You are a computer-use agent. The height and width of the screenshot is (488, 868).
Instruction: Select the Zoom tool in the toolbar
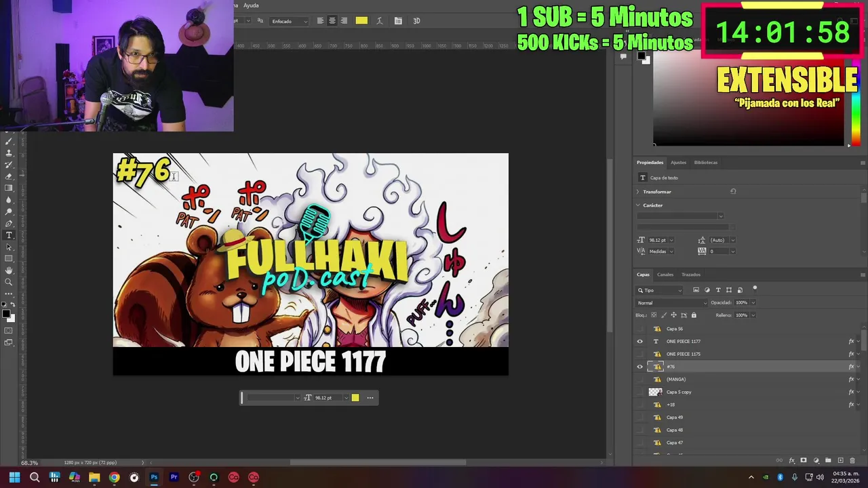9,282
